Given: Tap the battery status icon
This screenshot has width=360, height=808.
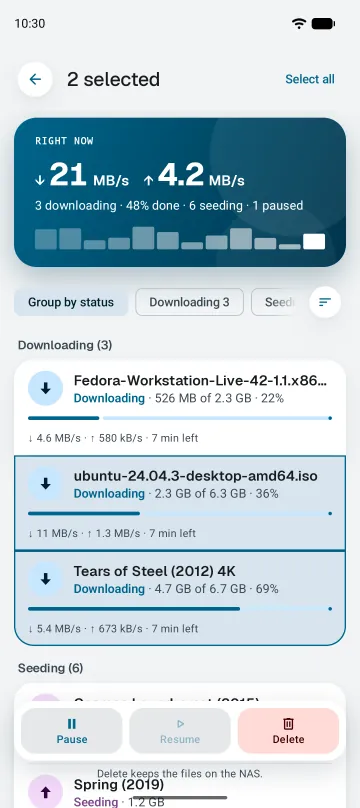Looking at the screenshot, I should (323, 23).
